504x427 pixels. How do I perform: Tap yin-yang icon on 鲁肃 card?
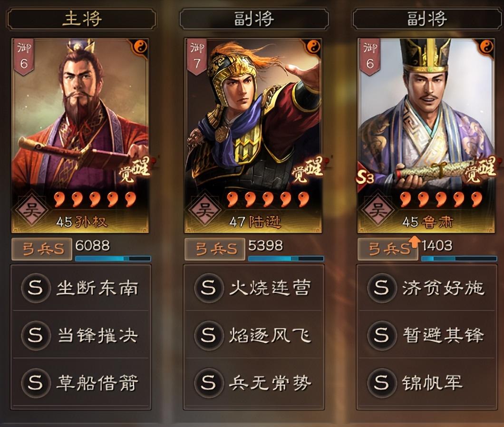486,47
